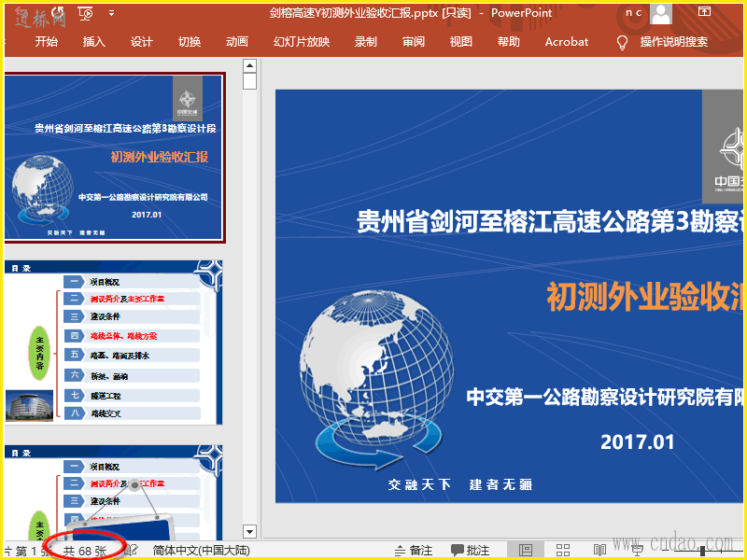747x560 pixels.
Task: Start slideshow from beginning via quick access icon
Action: coord(86,13)
